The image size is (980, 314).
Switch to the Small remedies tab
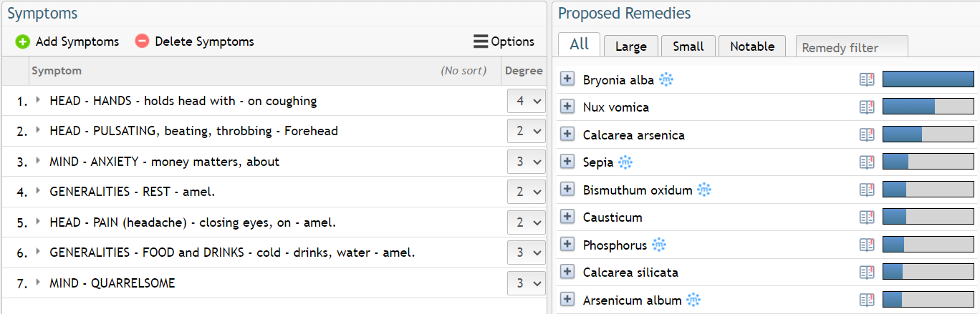[688, 46]
